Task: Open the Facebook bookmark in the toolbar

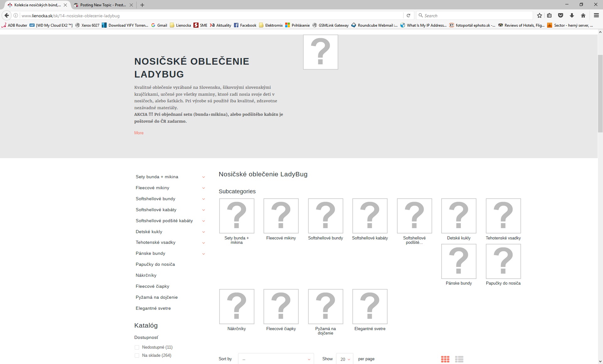Action: point(245,25)
